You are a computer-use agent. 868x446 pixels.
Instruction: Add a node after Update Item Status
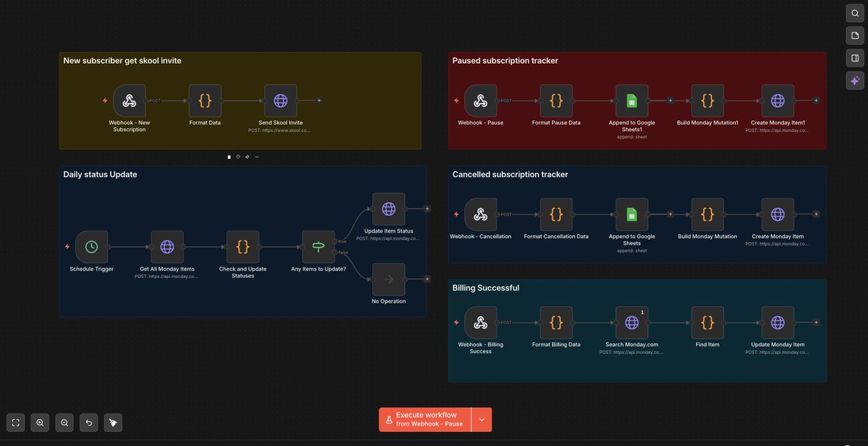click(427, 209)
